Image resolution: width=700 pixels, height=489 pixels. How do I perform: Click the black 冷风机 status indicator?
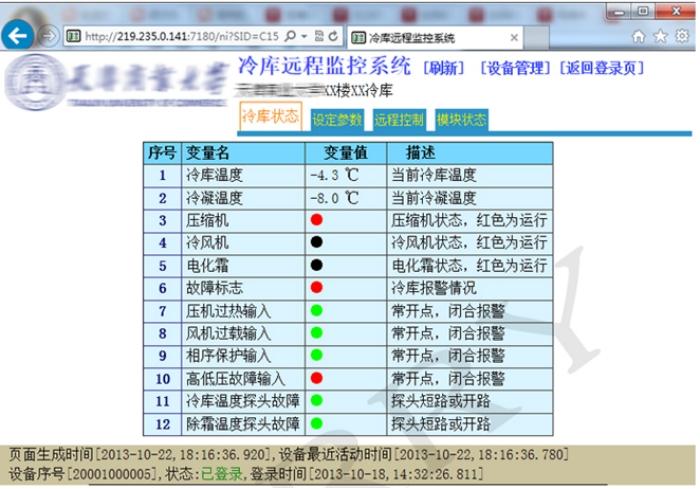pos(316,242)
